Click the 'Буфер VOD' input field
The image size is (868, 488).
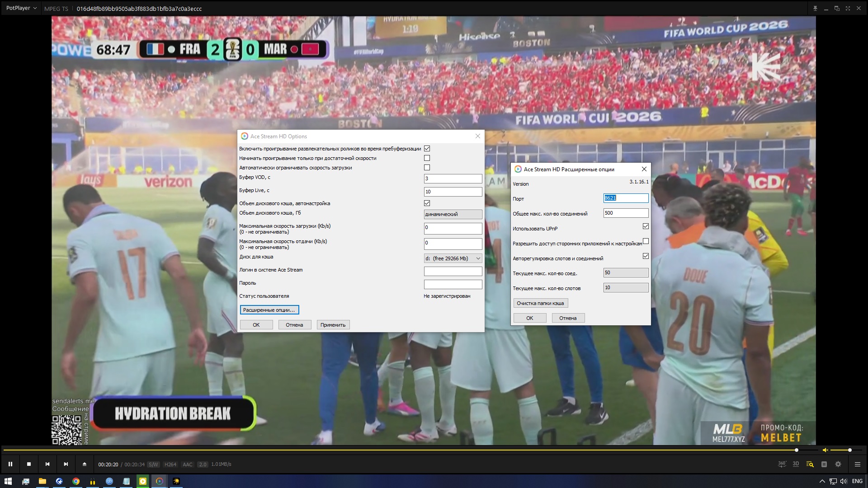tap(453, 179)
